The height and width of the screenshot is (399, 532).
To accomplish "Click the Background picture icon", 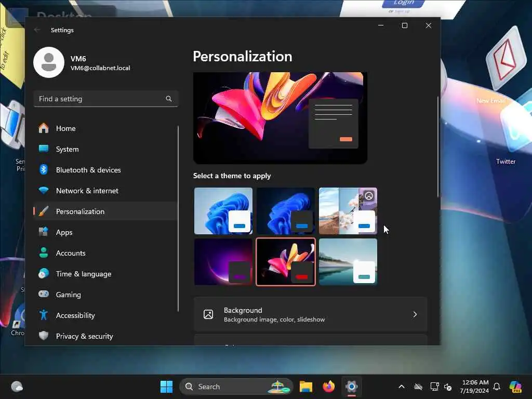I will point(208,314).
